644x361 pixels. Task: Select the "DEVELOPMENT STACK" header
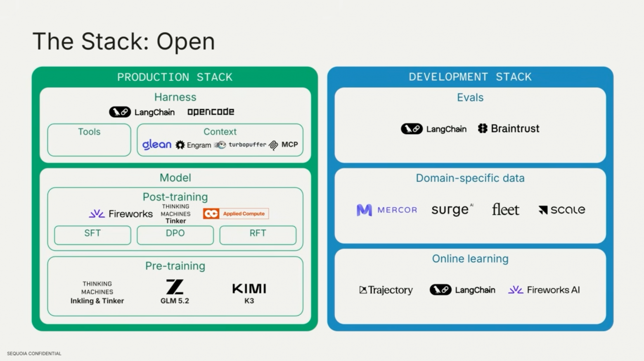pos(470,77)
